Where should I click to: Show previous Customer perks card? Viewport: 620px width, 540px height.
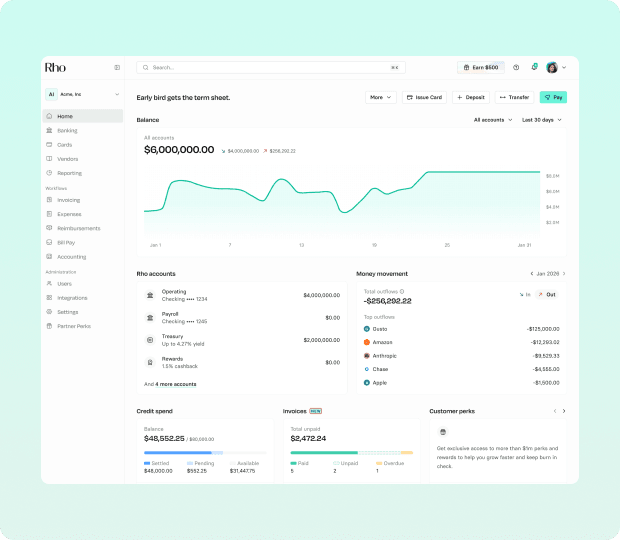555,411
